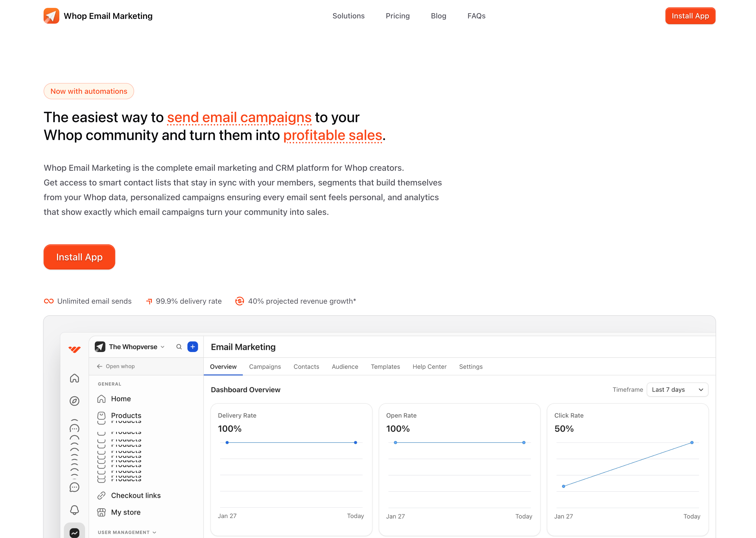Image resolution: width=756 pixels, height=538 pixels.
Task: Click the Jan 27 point on Click Rate chart
Action: pos(563,486)
